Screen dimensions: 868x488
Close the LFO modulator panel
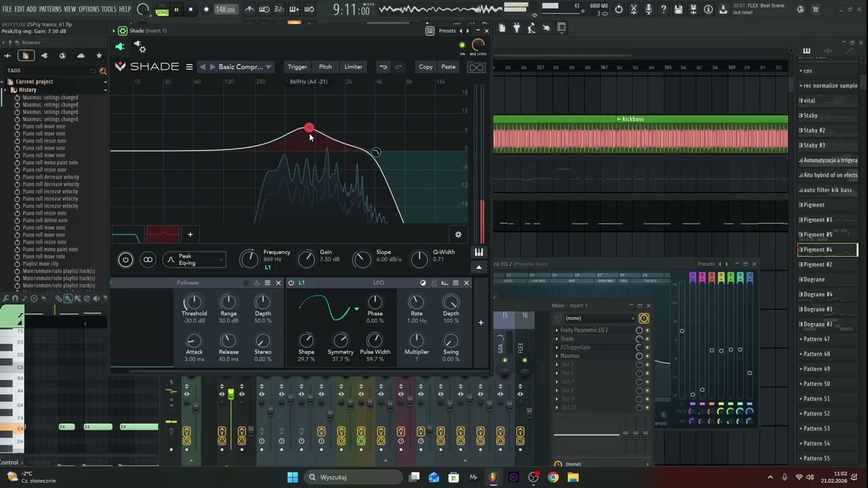(x=467, y=283)
